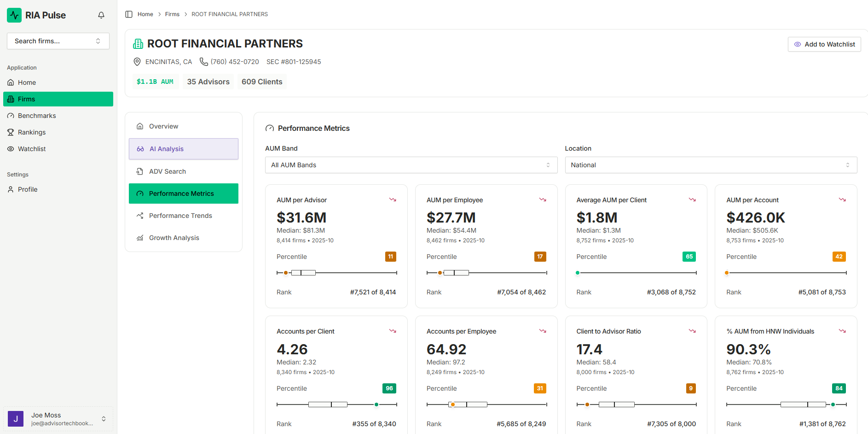Click trend icon on Client to Advisor Ratio
Image resolution: width=868 pixels, height=434 pixels.
(692, 331)
